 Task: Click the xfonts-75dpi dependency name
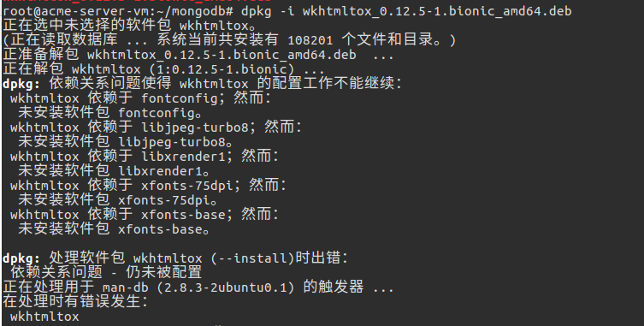click(187, 186)
